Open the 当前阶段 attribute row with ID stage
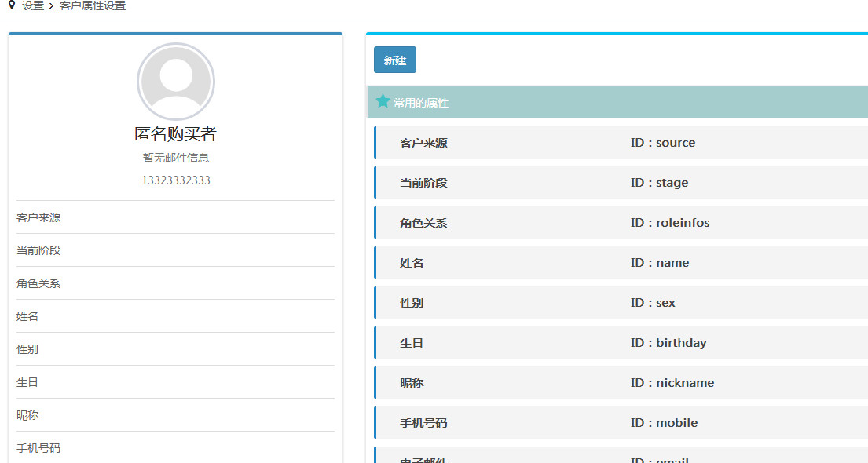The width and height of the screenshot is (868, 463). point(621,183)
